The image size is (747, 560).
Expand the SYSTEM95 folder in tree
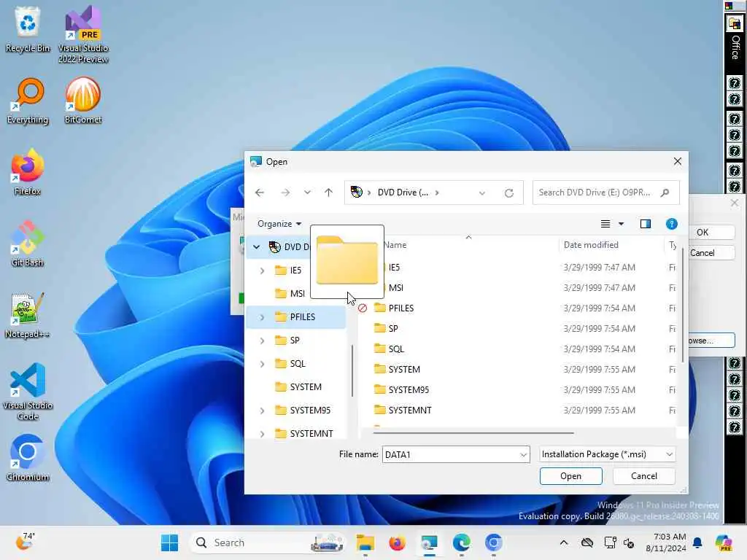(262, 411)
